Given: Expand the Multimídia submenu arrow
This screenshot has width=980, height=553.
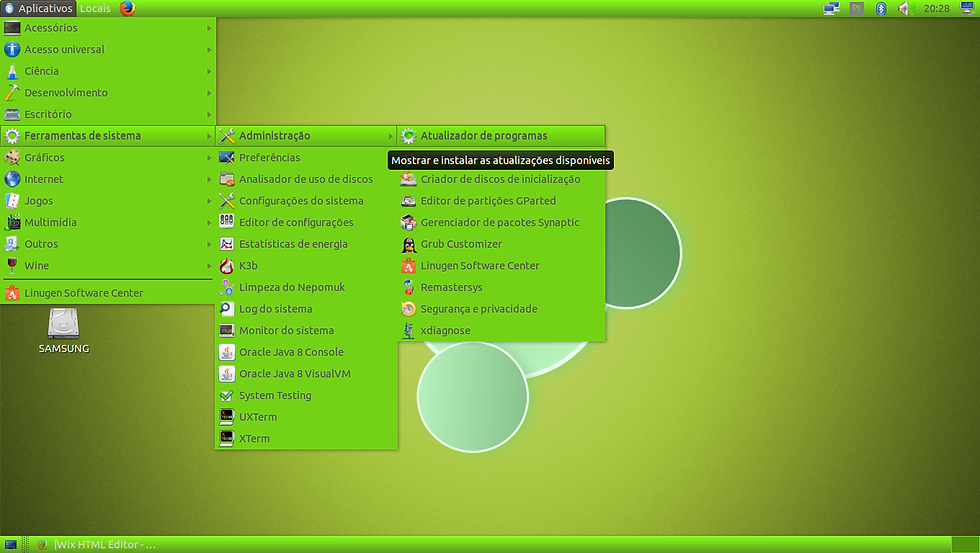Looking at the screenshot, I should pyautogui.click(x=209, y=222).
